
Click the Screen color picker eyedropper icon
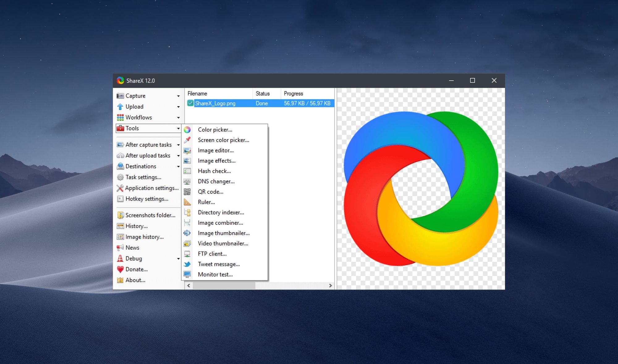(x=187, y=140)
